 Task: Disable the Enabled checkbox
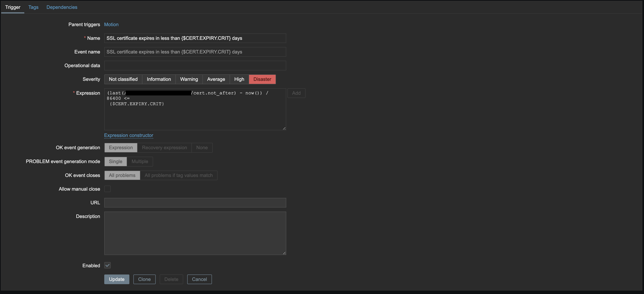tap(107, 265)
